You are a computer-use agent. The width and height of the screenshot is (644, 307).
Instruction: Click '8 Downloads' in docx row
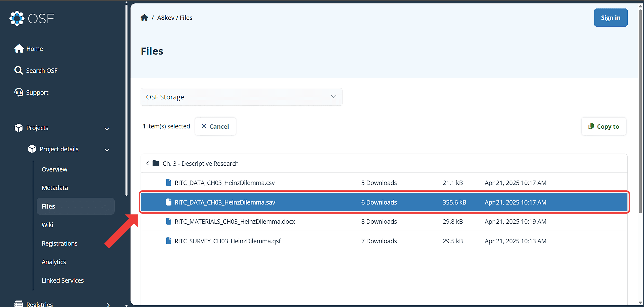point(379,222)
